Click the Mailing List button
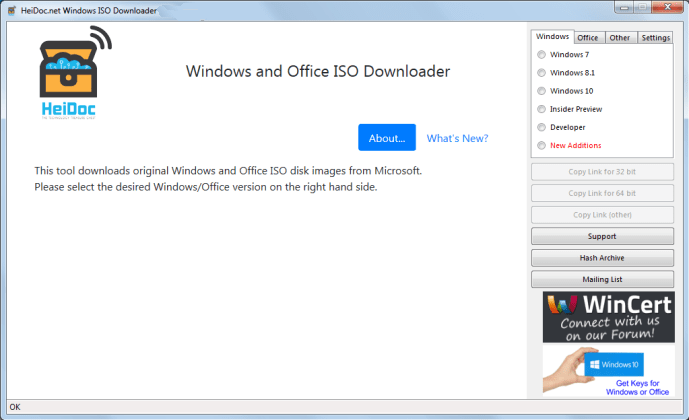 point(602,279)
